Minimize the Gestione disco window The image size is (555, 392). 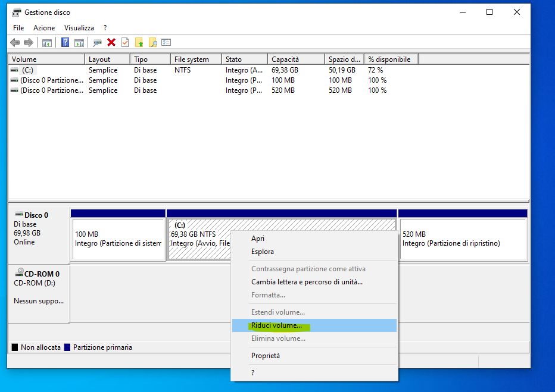tap(463, 12)
